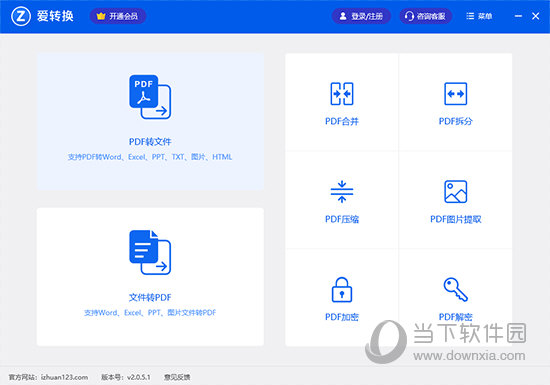This screenshot has height=385, width=550.
Task: Click version number v2.0.5.1
Action: (x=139, y=377)
